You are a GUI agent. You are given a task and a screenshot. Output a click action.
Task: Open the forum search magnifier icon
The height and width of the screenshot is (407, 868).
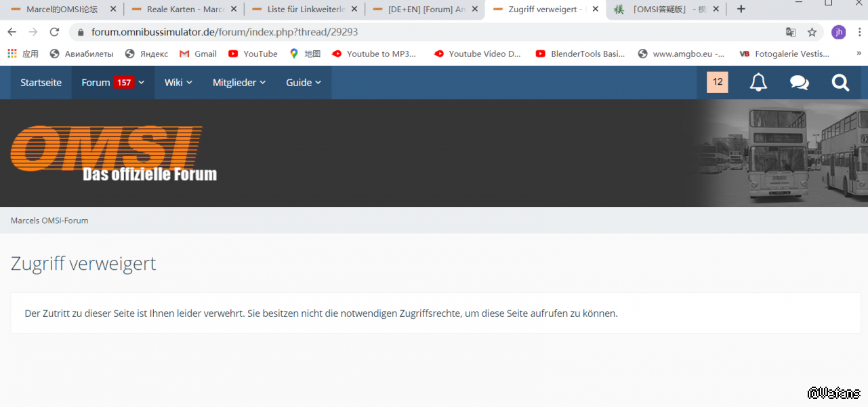coord(841,83)
